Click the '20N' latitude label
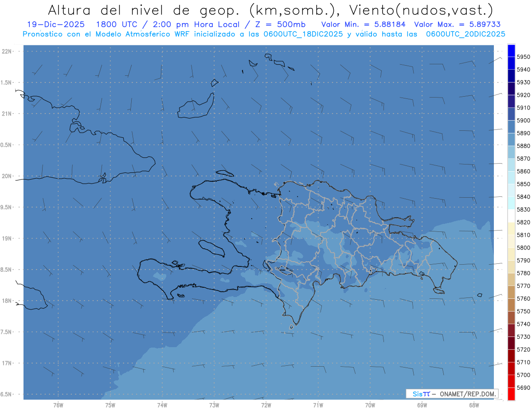 pos(7,176)
